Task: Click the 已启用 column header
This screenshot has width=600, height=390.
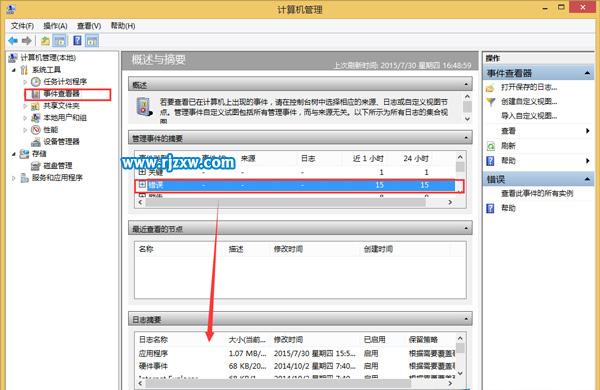Action: click(x=374, y=339)
